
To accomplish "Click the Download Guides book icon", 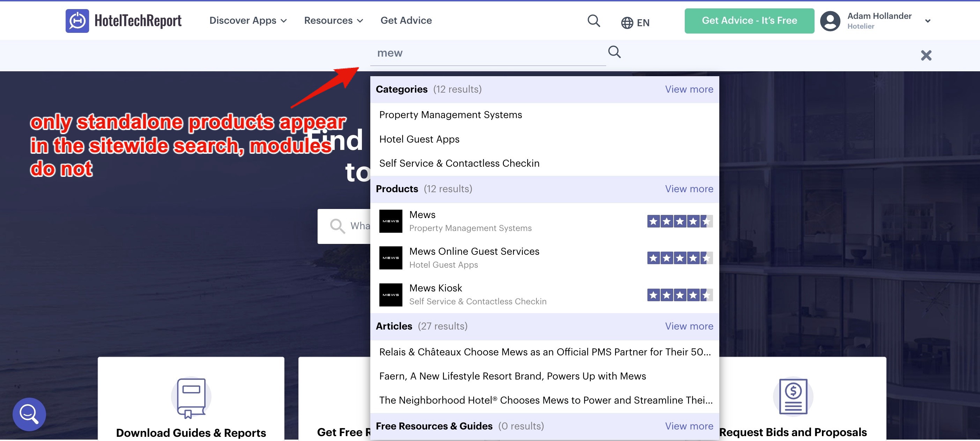I will pyautogui.click(x=191, y=398).
